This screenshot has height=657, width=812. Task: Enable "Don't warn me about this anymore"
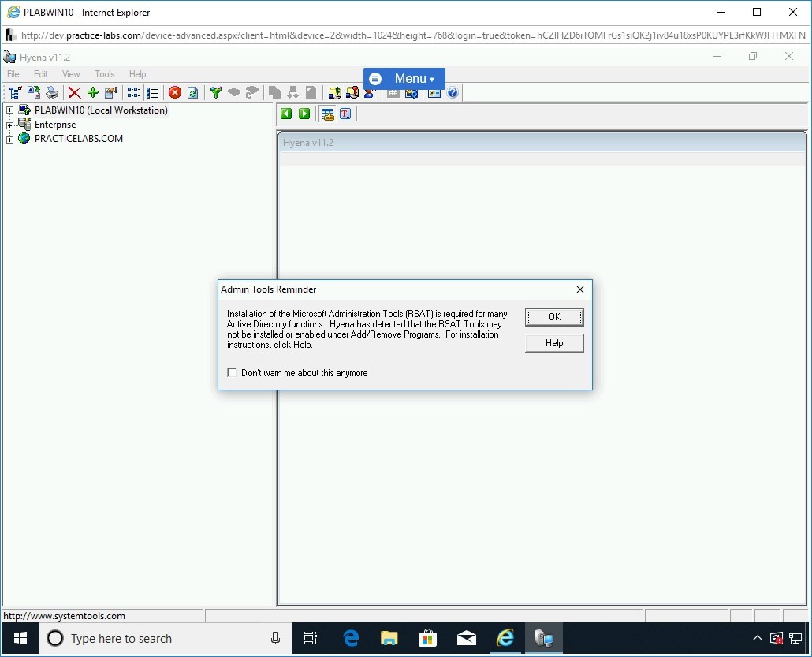(x=232, y=373)
